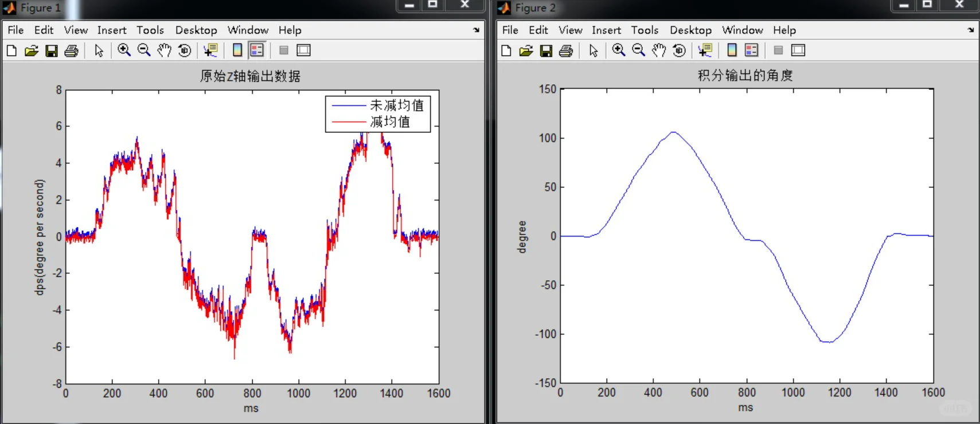The height and width of the screenshot is (424, 980).
Task: Enable Zoom Out tool in Figure 2
Action: (638, 50)
